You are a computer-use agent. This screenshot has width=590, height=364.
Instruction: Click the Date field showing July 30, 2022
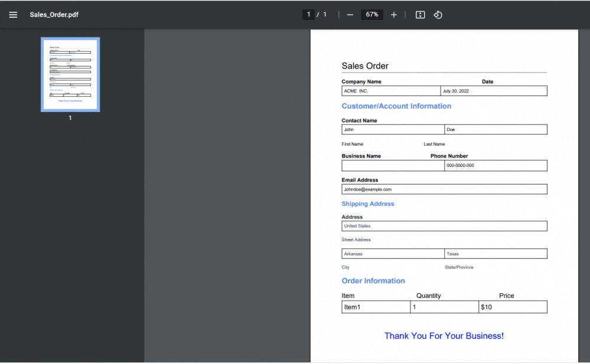pyautogui.click(x=494, y=91)
